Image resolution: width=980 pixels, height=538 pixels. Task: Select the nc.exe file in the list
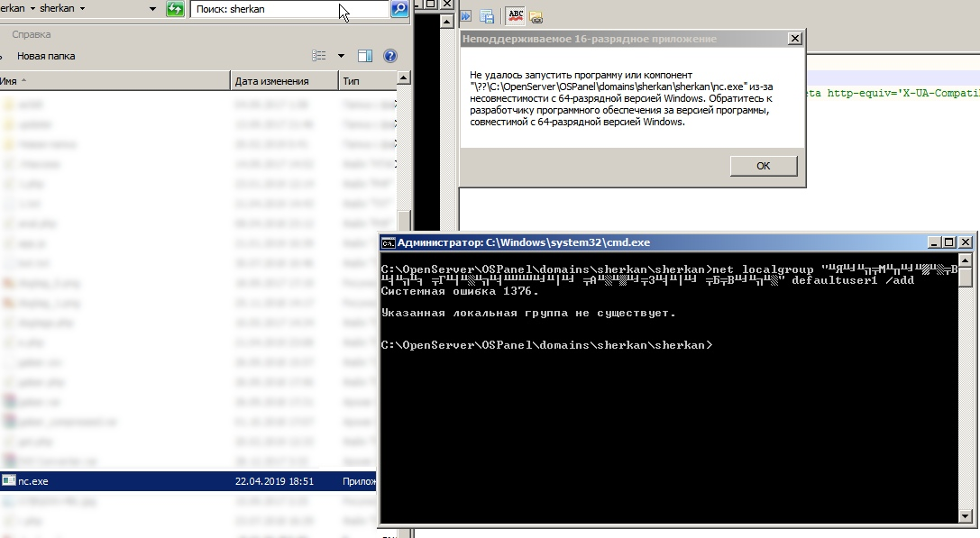[33, 481]
